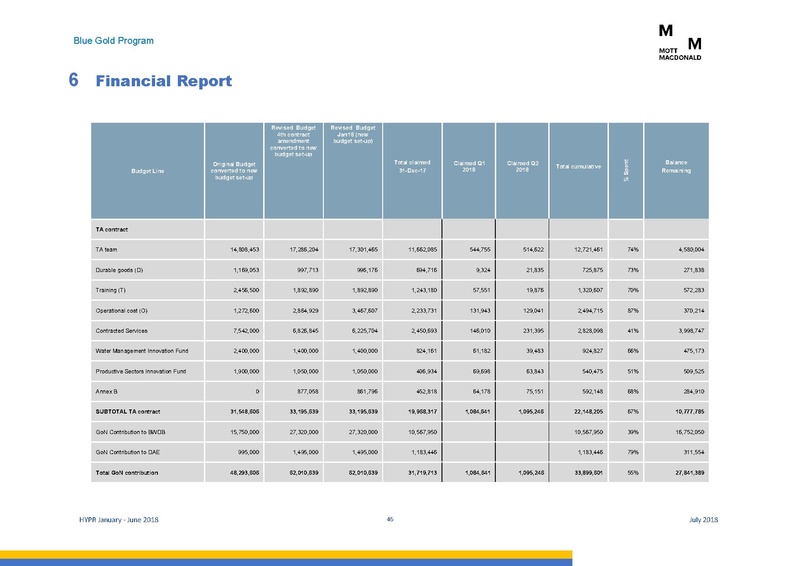Click the Annex B original budget '0' cell
Image resolution: width=800 pixels, height=566 pixels.
[x=257, y=391]
